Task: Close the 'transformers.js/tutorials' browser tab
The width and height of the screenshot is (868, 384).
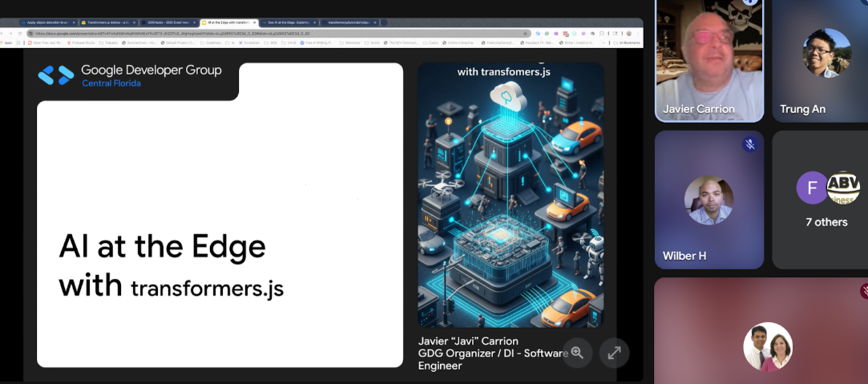Action: click(375, 22)
